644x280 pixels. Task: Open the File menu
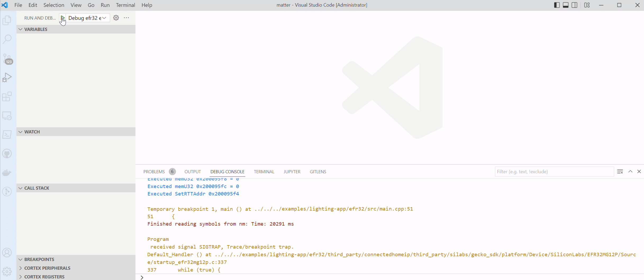[x=18, y=5]
